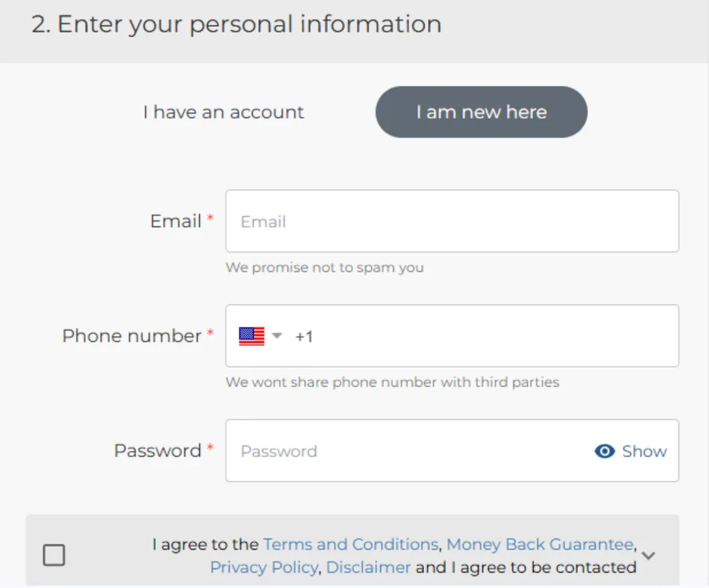Open the Disclaimer link

coord(369,568)
